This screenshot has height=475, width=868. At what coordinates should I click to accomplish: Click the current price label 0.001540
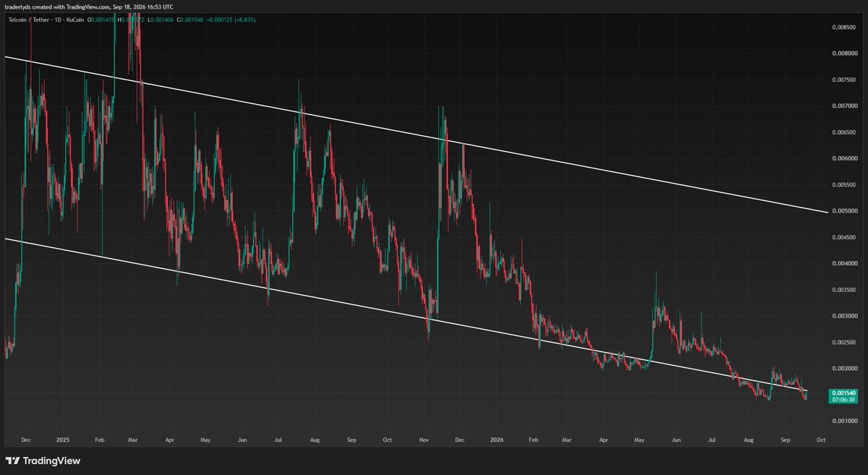point(845,392)
